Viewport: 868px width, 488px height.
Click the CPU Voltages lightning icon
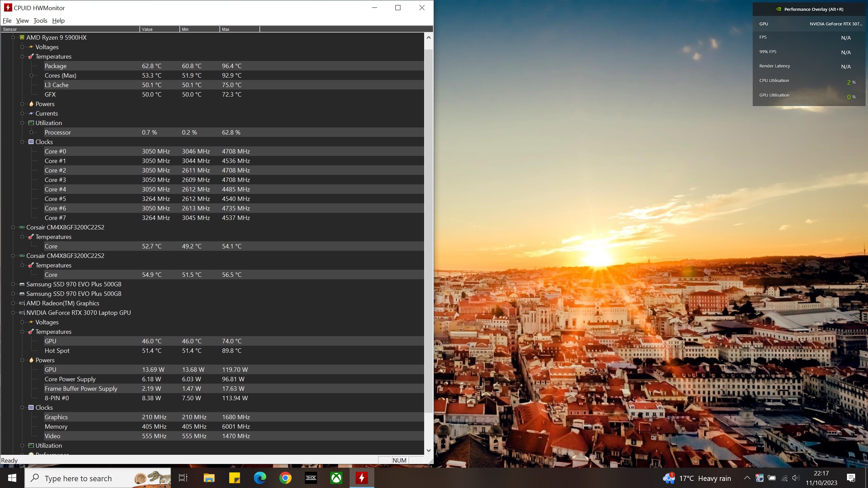(31, 47)
